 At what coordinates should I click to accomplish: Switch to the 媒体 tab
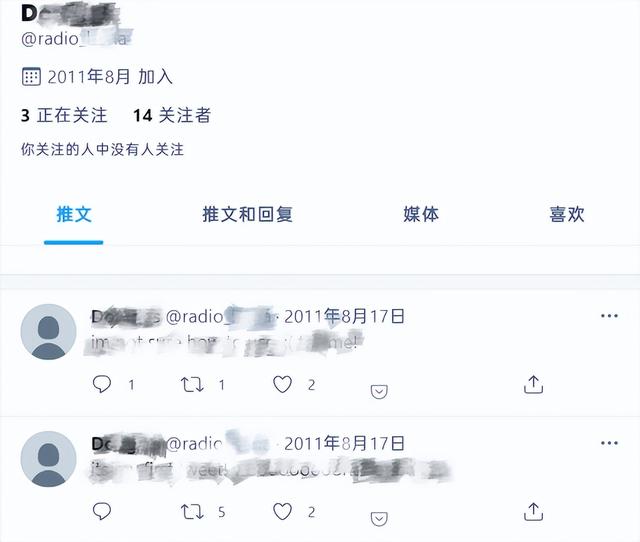point(421,215)
